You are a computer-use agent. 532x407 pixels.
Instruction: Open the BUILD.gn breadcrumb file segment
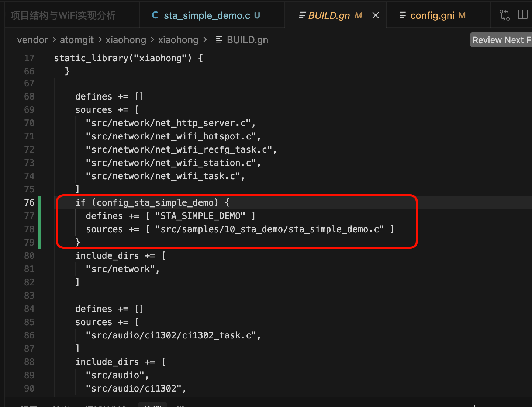point(248,40)
